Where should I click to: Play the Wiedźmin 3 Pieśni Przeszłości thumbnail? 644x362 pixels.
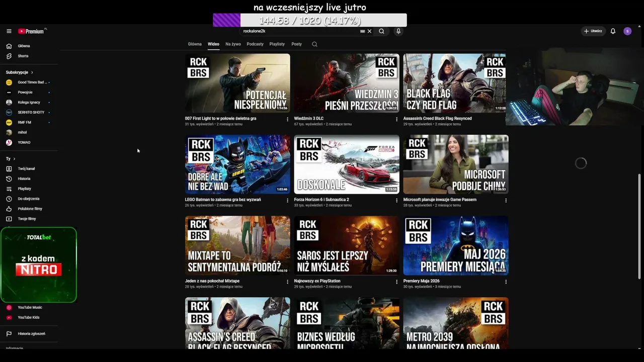point(347,83)
